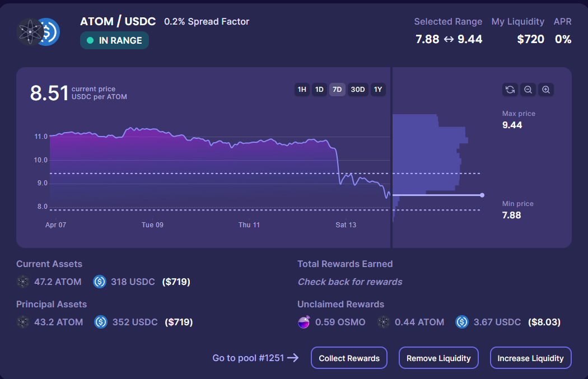
Task: Reset the chart view with refresh icon
Action: click(510, 90)
